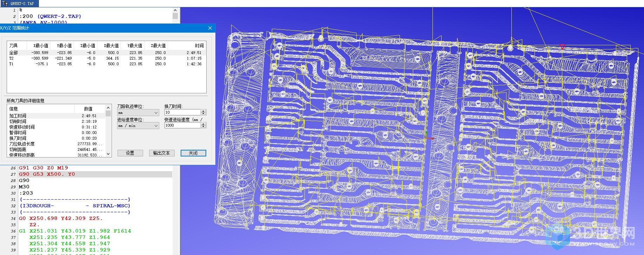
Task: Click the 快速进给速度 spinner arrows
Action: click(203, 125)
